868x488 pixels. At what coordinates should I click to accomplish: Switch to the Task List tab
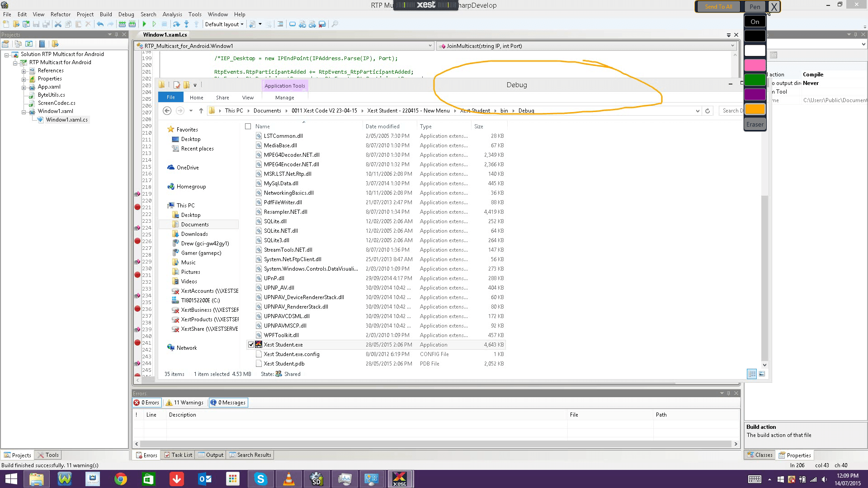178,455
